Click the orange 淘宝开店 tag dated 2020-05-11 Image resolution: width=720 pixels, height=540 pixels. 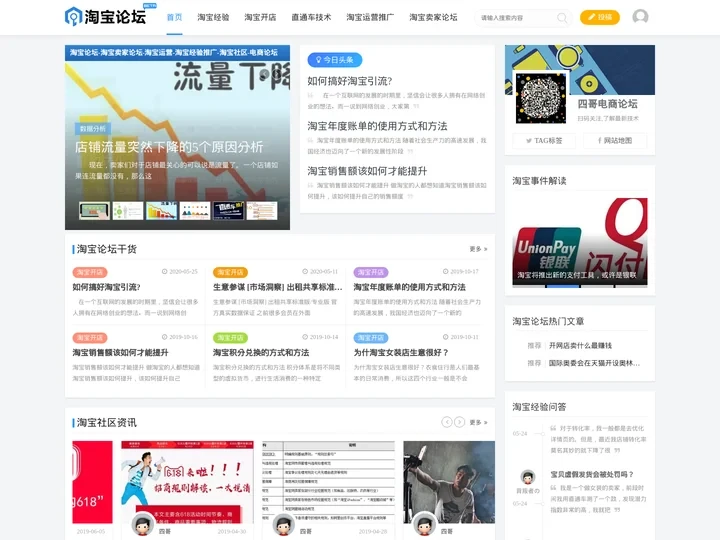pos(231,272)
